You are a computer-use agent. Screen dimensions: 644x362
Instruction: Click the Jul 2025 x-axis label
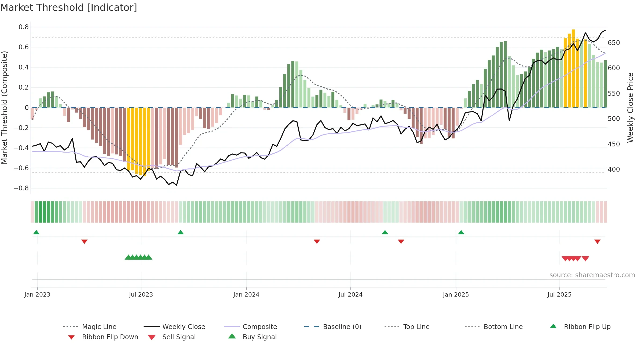(x=559, y=295)
